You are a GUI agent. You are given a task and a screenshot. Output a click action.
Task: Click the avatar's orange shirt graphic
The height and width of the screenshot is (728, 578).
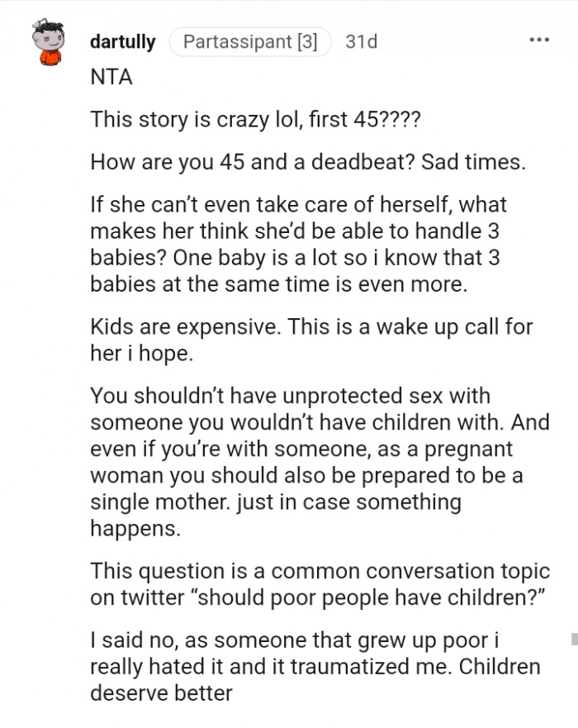point(50,58)
